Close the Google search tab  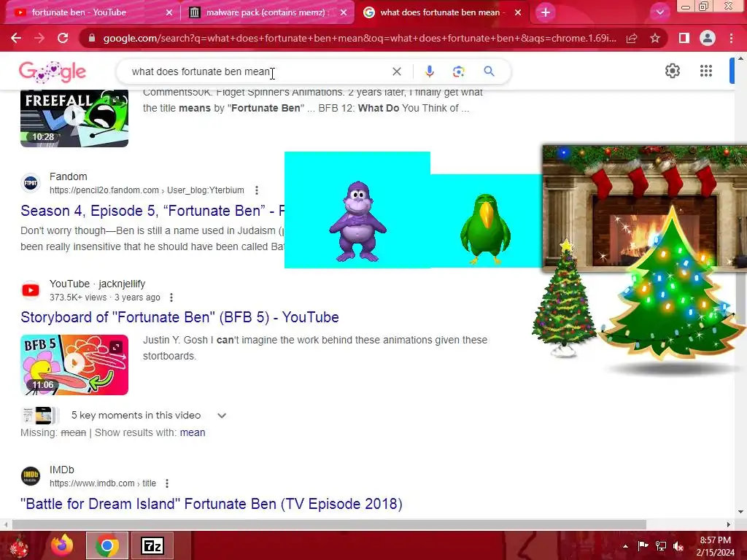pyautogui.click(x=518, y=12)
